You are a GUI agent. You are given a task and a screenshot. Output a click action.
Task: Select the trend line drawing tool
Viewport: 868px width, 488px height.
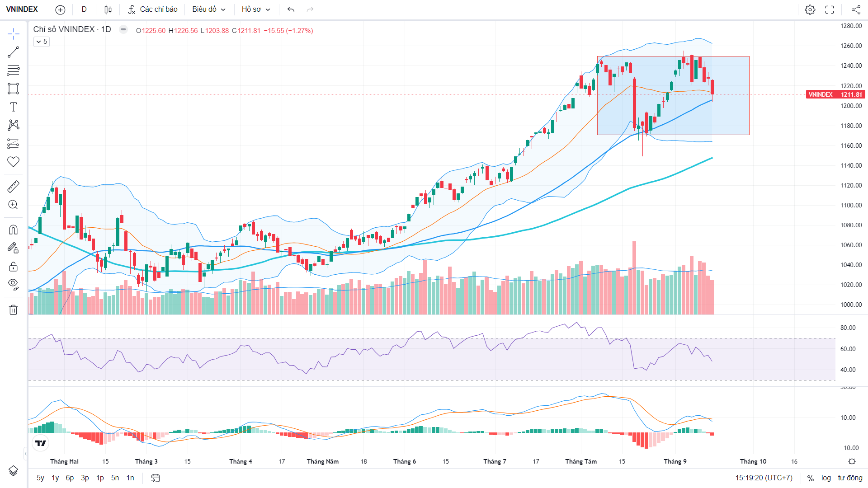13,52
